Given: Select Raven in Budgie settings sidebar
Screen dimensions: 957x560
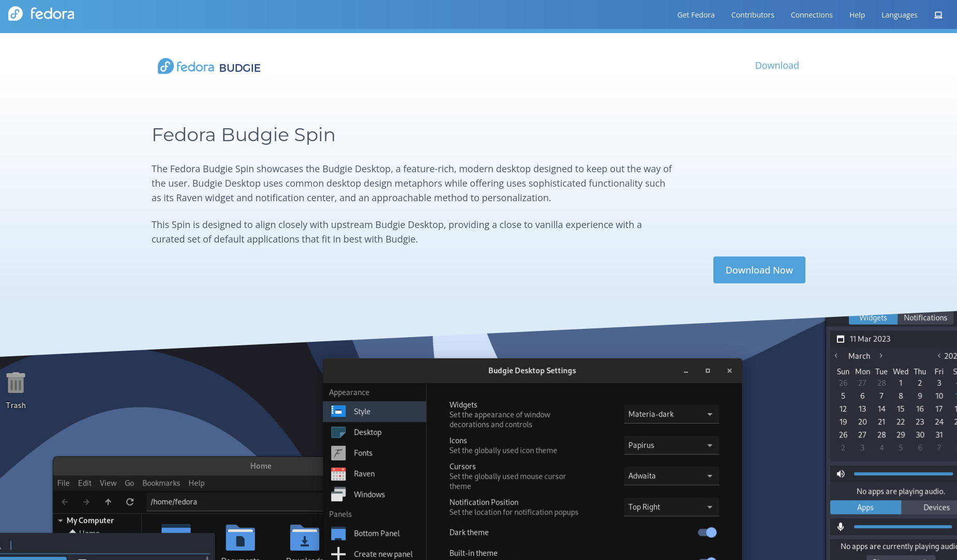Looking at the screenshot, I should pos(375,474).
